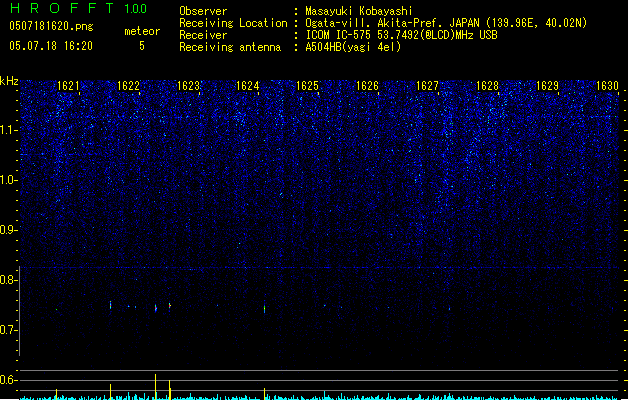
Task: Click the Receiver label
Action: (x=203, y=35)
